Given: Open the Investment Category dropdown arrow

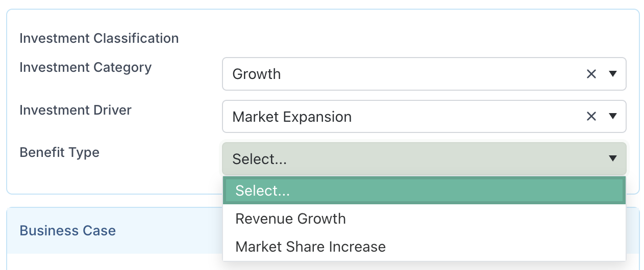Looking at the screenshot, I should (x=613, y=74).
